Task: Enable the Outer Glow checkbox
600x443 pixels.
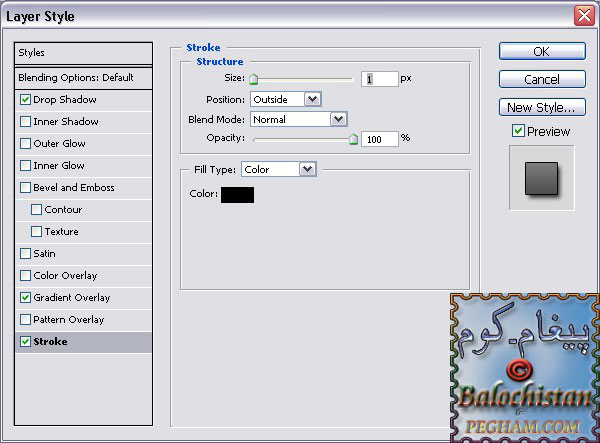Action: (25, 143)
